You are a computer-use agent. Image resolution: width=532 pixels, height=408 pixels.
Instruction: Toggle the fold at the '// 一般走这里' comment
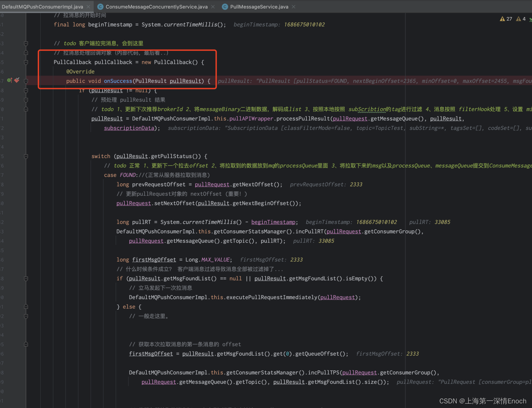pos(26,316)
